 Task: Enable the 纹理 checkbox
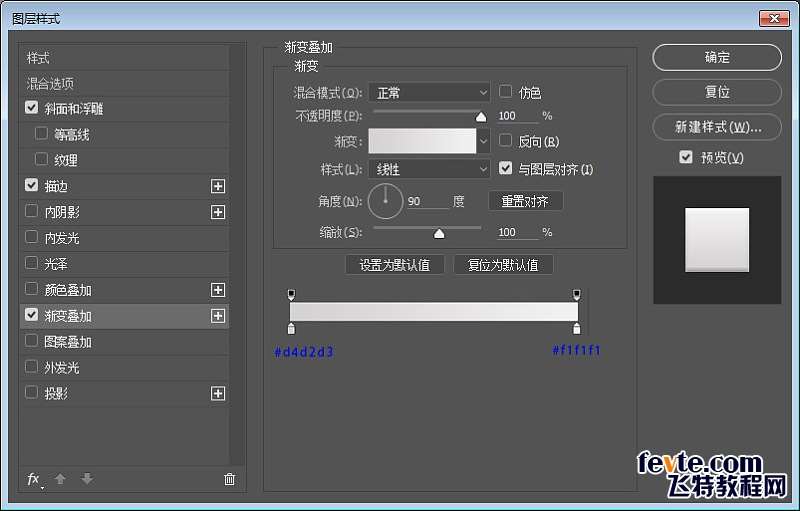point(41,159)
